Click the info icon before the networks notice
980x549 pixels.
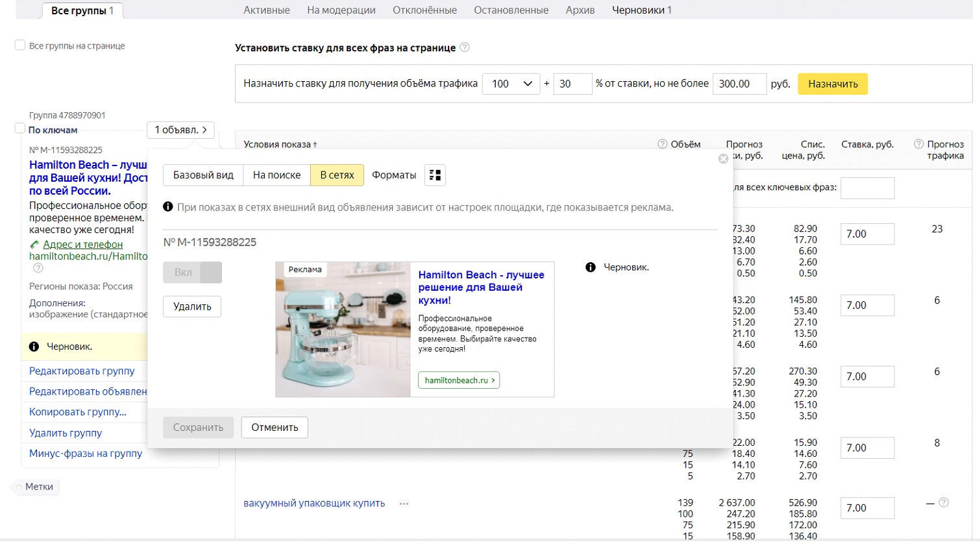(168, 207)
